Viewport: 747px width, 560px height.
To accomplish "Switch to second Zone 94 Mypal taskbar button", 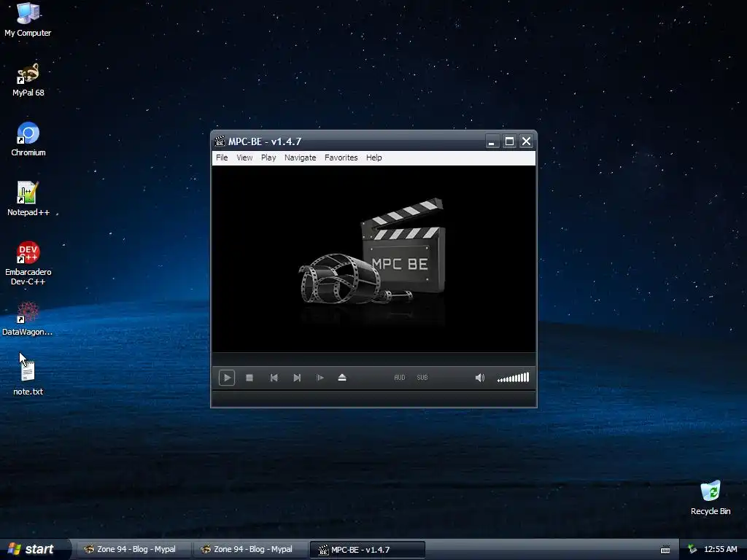I will pos(251,550).
